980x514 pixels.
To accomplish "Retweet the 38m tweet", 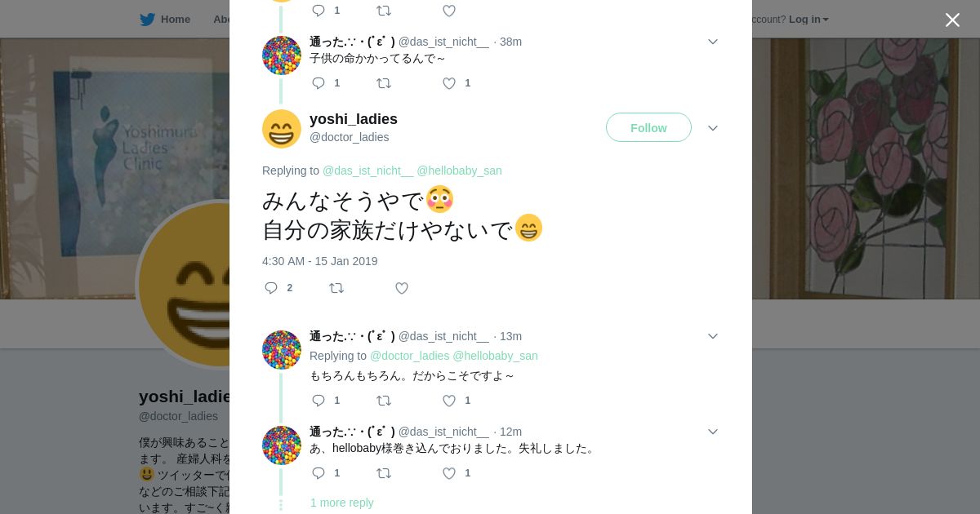I will (x=384, y=83).
